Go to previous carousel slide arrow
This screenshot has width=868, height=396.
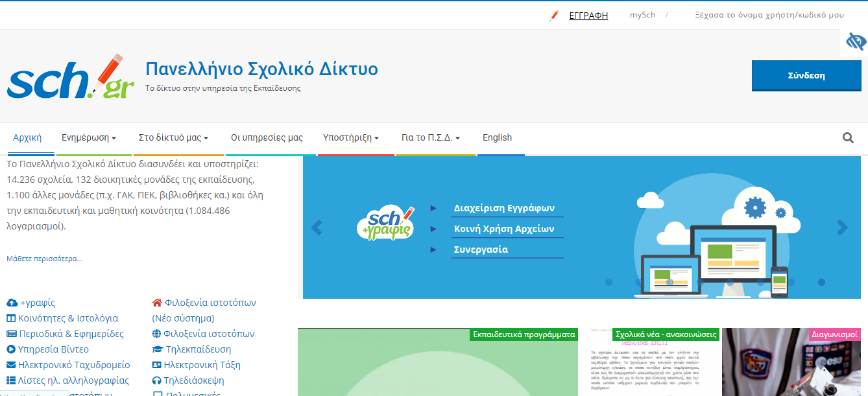point(317,227)
